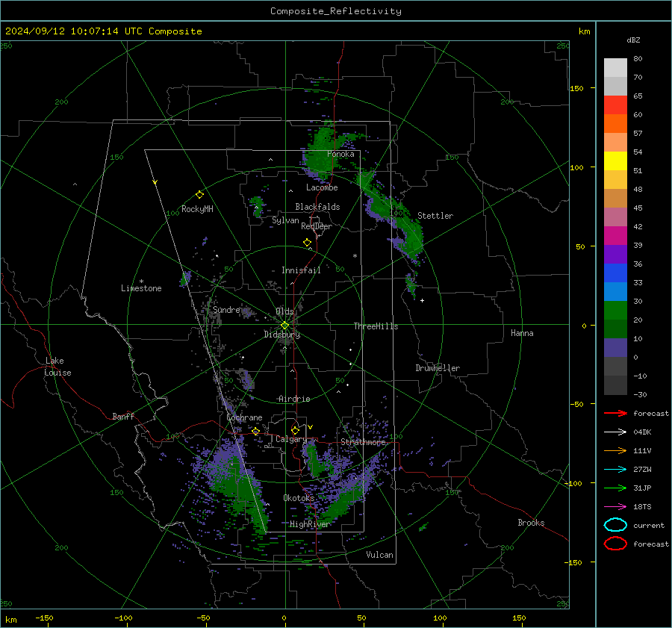Click the Sundre city label
This screenshot has width=672, height=628.
pos(226,309)
